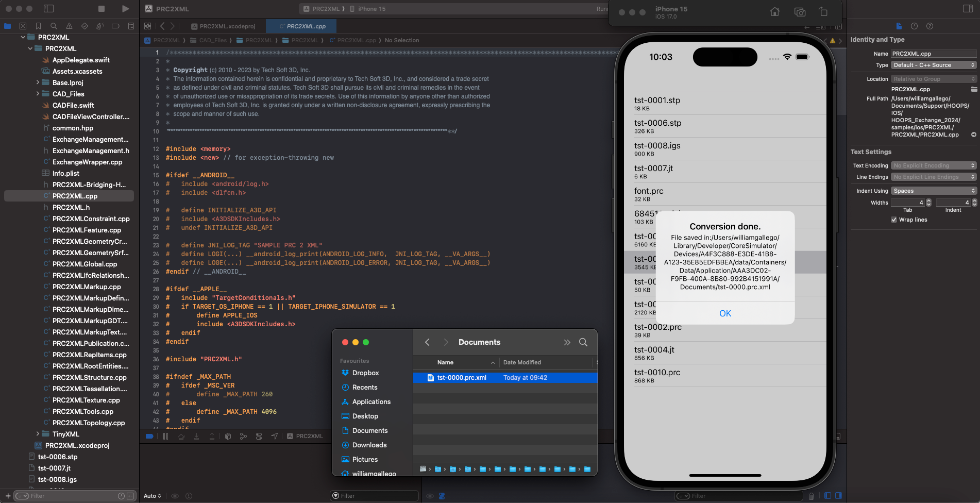Tap OK on the Conversion done alert
This screenshot has width=980, height=503.
725,313
